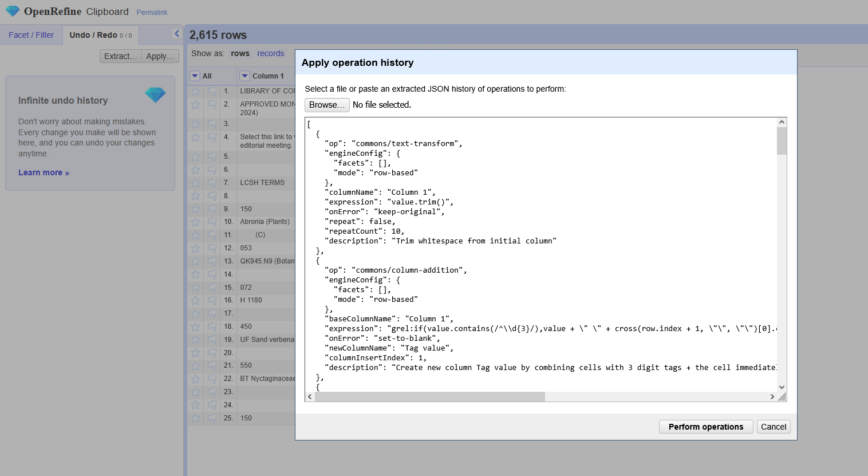
Task: Open the Learn more link
Action: point(44,172)
